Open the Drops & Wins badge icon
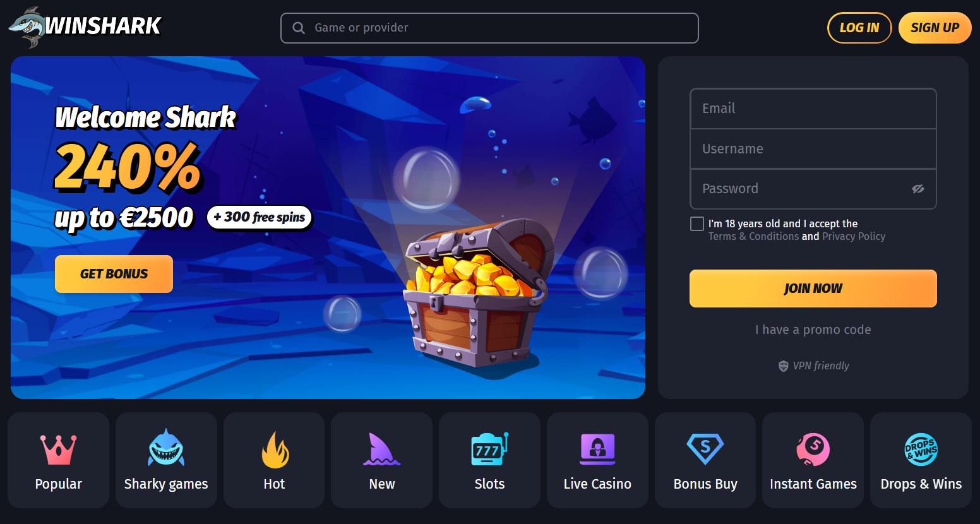The height and width of the screenshot is (524, 980). click(921, 450)
